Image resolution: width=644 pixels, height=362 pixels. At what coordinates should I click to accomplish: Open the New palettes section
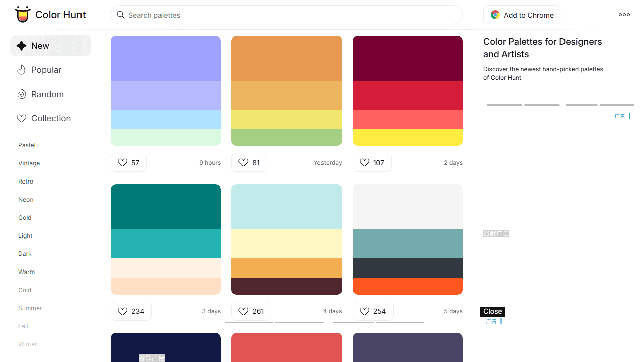tap(50, 46)
